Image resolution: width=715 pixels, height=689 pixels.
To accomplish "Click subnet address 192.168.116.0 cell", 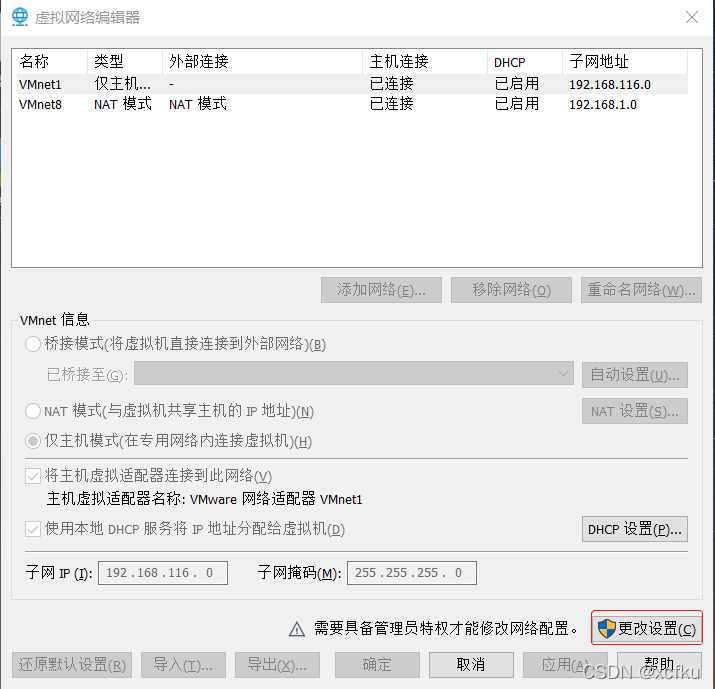I will 610,84.
